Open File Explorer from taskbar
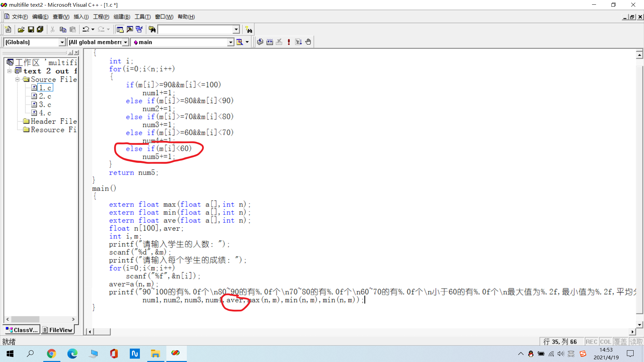The image size is (644, 362). click(155, 354)
